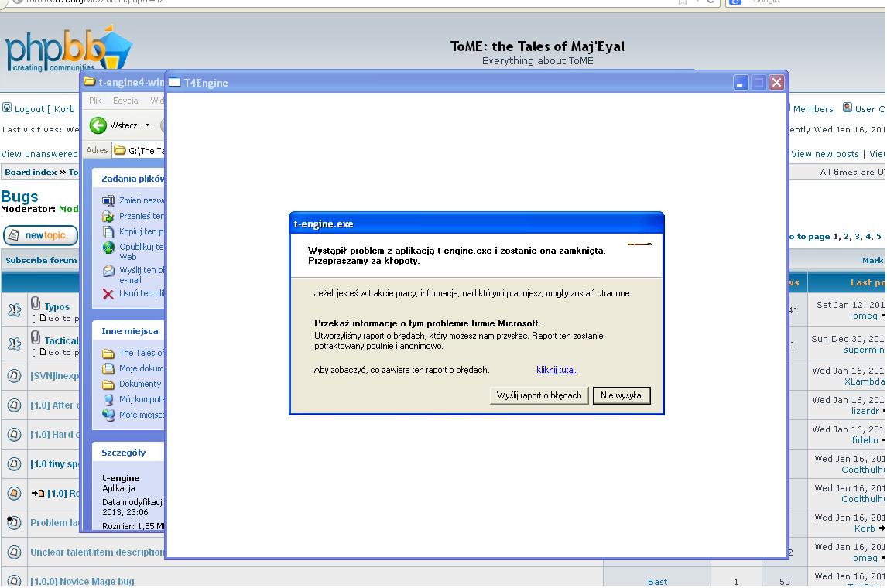887x588 pixels.
Task: Click the topic icon beside Novice Mage bug
Action: coord(14,580)
